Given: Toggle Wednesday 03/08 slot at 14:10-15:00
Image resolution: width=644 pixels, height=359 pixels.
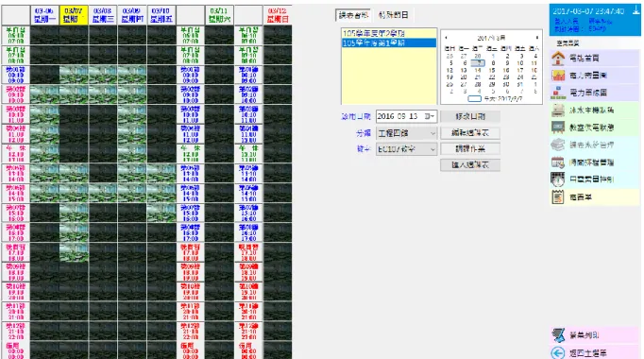Looking at the screenshot, I should 103,194.
